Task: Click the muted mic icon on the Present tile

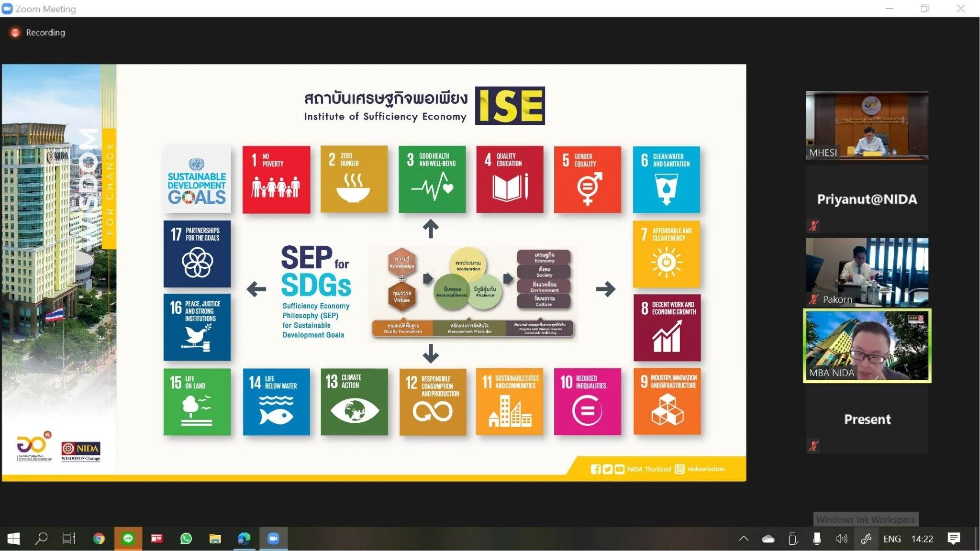Action: pyautogui.click(x=813, y=446)
